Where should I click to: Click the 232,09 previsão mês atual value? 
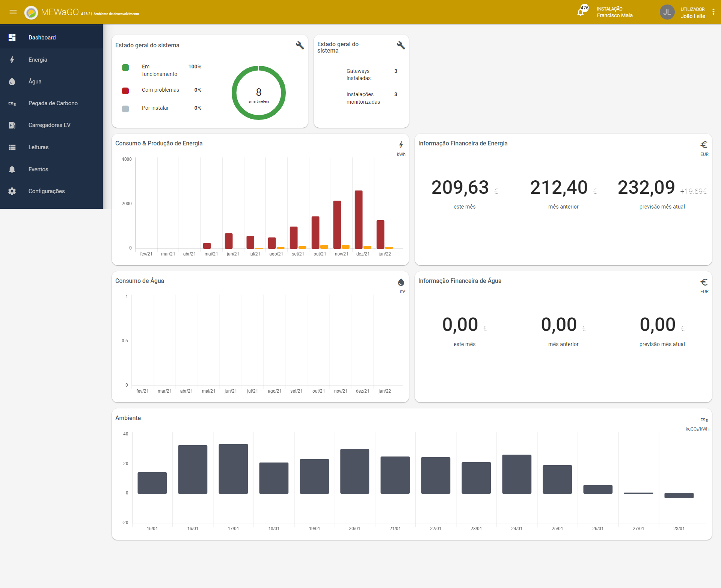646,187
